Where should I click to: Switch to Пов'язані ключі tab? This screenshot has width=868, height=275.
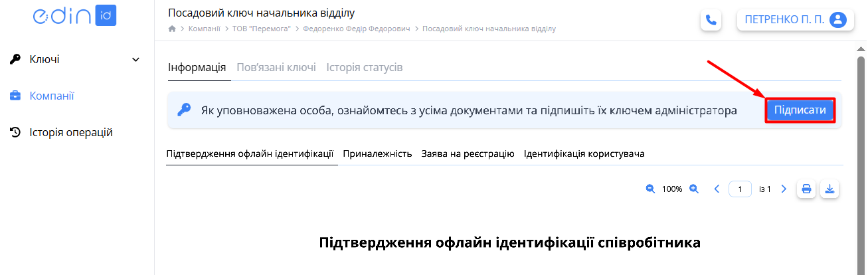276,68
